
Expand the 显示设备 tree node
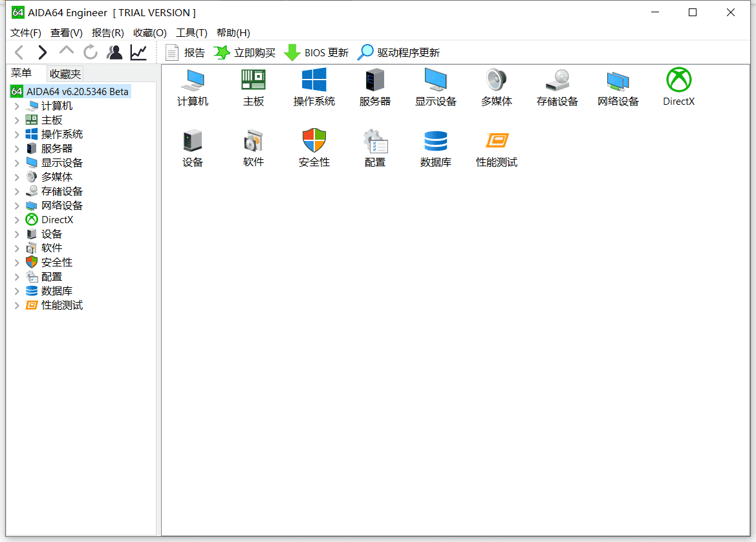[x=17, y=163]
